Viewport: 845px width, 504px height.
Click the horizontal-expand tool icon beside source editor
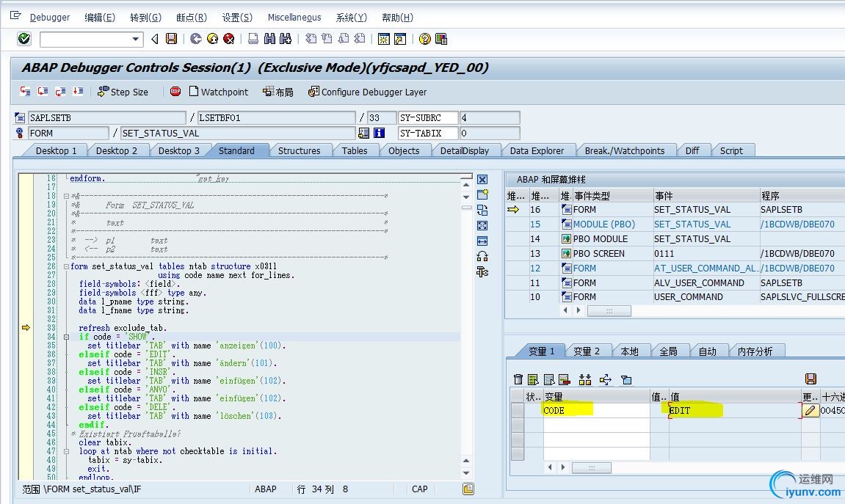[x=482, y=241]
